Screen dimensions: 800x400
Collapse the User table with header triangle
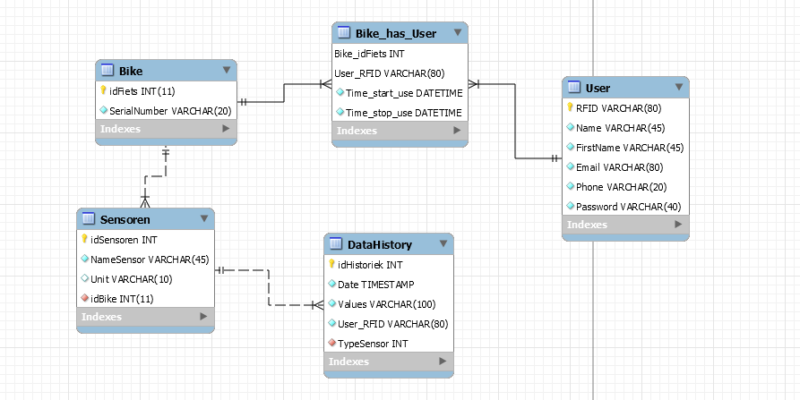click(x=678, y=88)
